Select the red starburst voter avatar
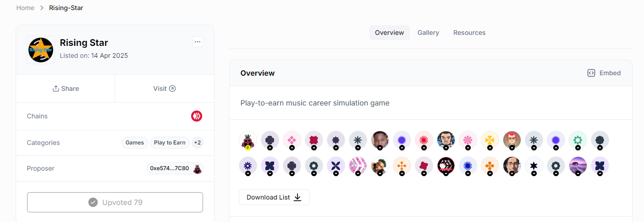644x222 pixels. 424,140
